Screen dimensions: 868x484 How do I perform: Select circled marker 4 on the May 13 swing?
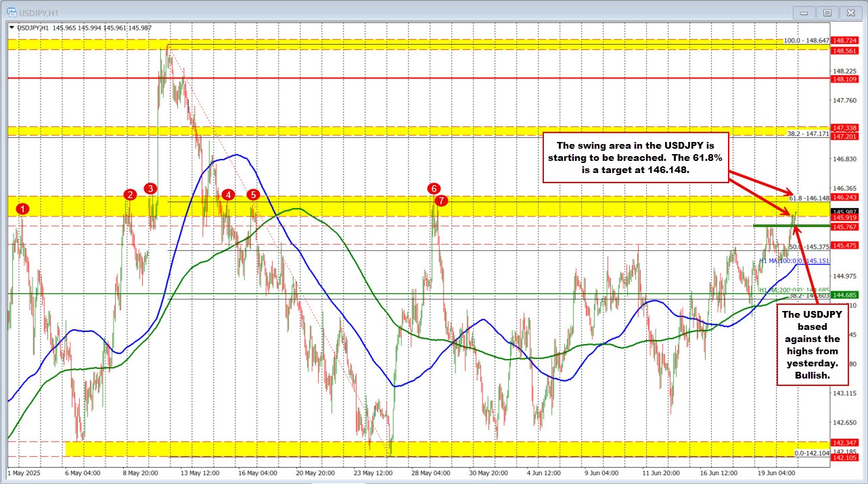coord(227,195)
